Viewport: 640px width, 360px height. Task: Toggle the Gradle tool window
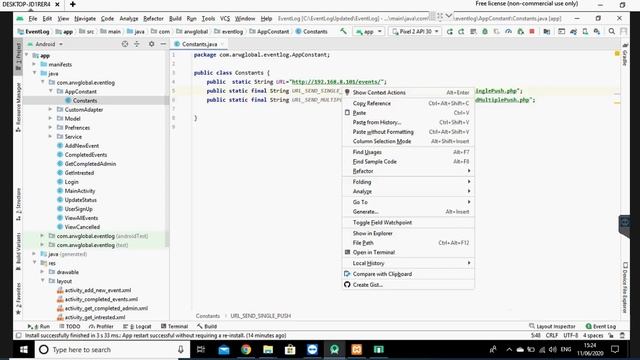pos(625,54)
